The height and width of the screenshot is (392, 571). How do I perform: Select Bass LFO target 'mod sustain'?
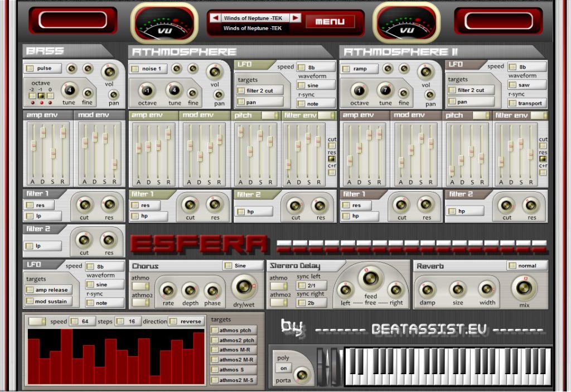49,301
